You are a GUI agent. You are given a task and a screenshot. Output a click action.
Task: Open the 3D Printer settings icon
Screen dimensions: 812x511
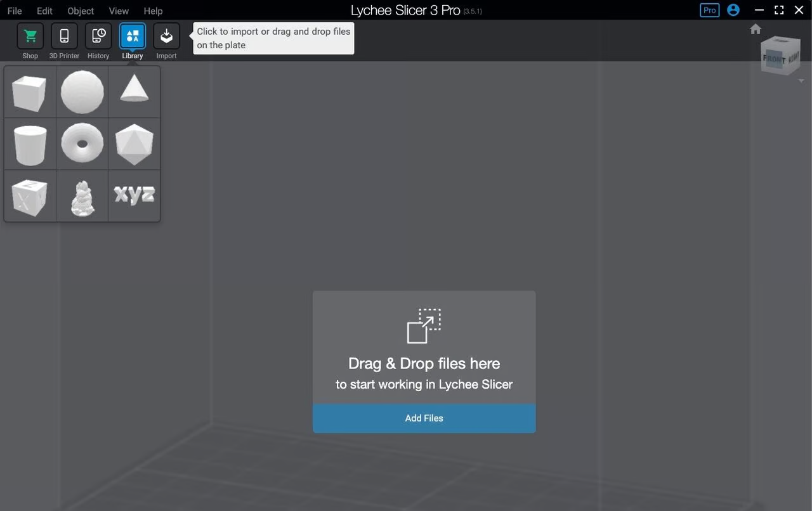coord(64,37)
